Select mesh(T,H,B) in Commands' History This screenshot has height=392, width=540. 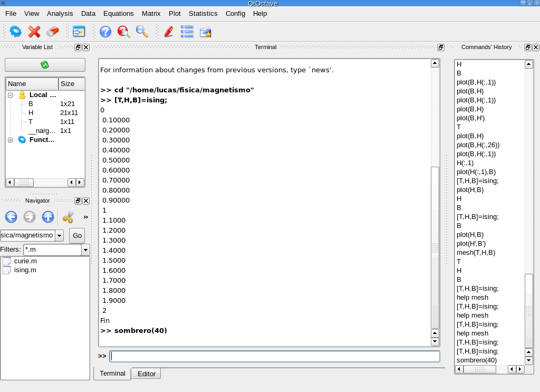[476, 253]
